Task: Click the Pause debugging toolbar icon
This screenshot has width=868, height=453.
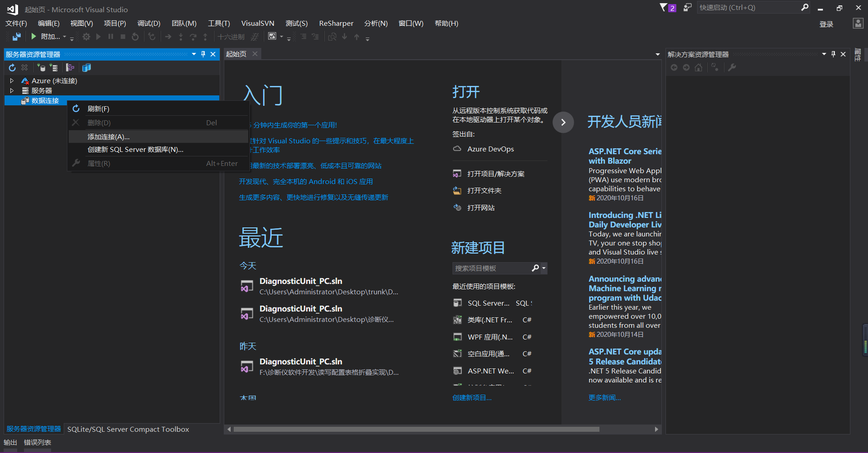Action: pyautogui.click(x=111, y=37)
